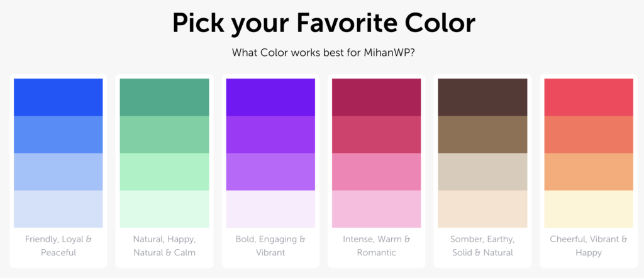Click the light pink bottom swatch
The height and width of the screenshot is (278, 644).
click(376, 209)
